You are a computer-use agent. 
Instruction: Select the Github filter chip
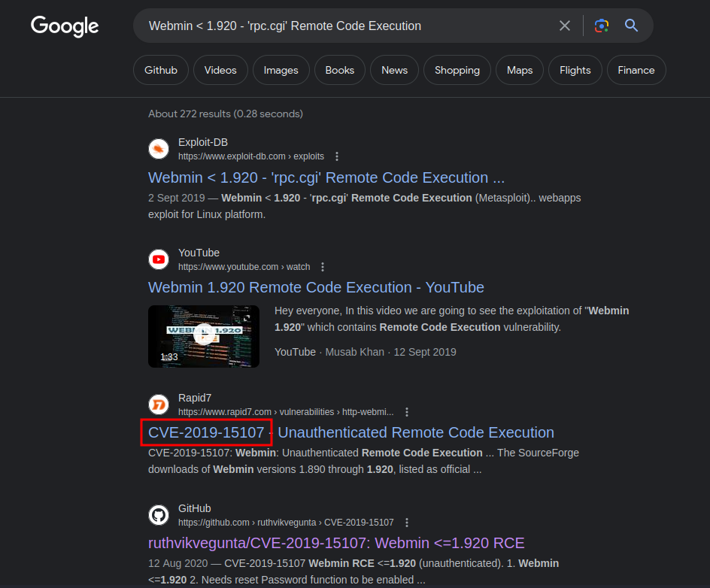[161, 70]
